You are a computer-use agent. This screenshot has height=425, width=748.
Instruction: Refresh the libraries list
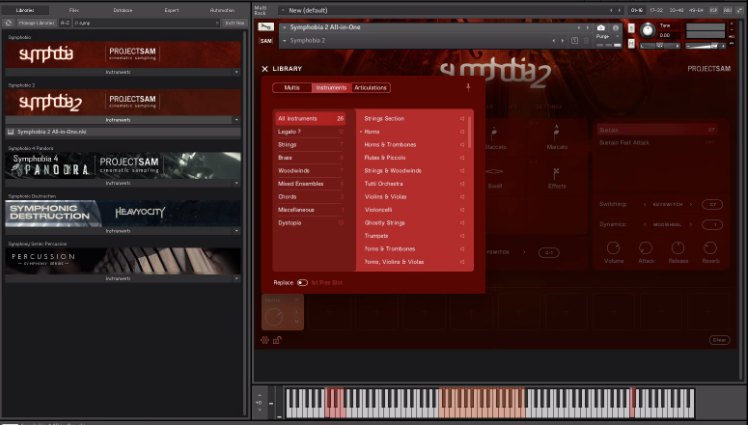coord(8,22)
